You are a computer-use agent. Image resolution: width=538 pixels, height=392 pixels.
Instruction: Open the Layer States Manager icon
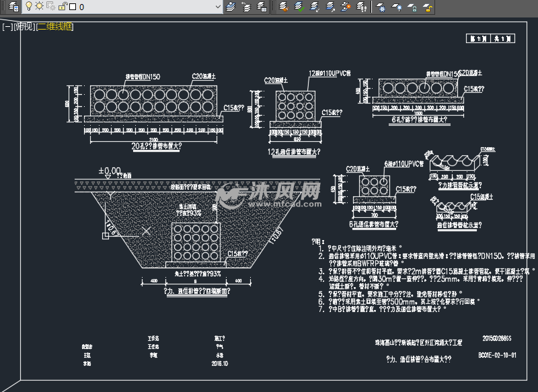point(262,7)
